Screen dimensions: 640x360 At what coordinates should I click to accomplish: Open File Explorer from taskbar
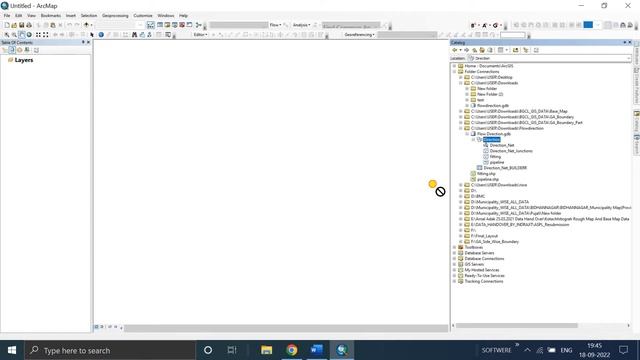[267, 350]
